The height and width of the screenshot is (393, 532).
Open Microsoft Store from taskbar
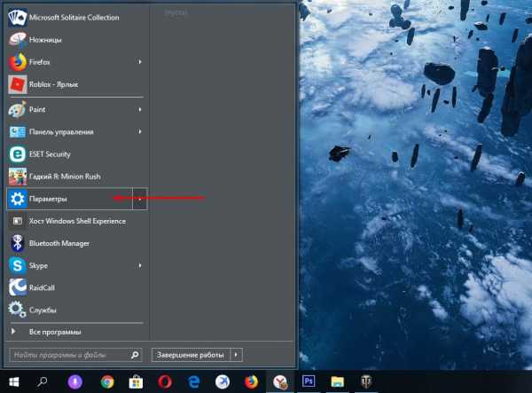pyautogui.click(x=136, y=382)
